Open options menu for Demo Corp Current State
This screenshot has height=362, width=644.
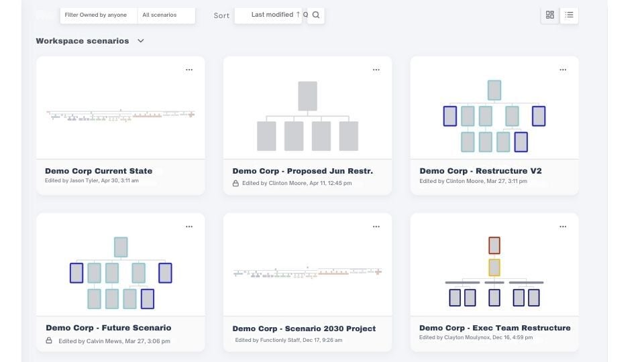189,69
